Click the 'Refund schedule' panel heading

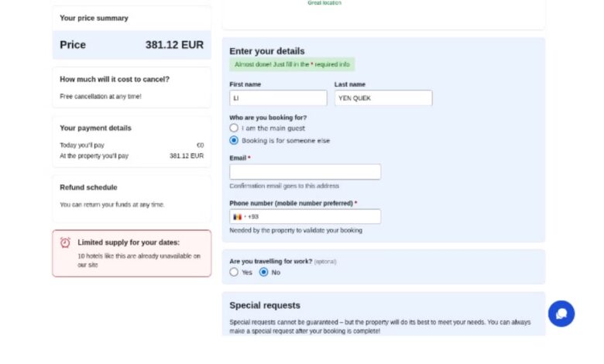[x=88, y=187]
